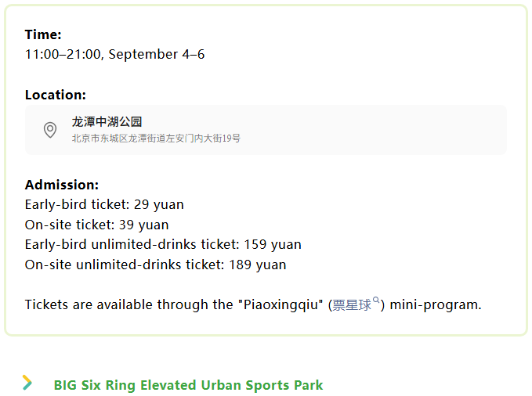Click the Early-bird unlimited-drinks 159 yuan line
Viewport: 532px width, 396px height.
coord(163,244)
